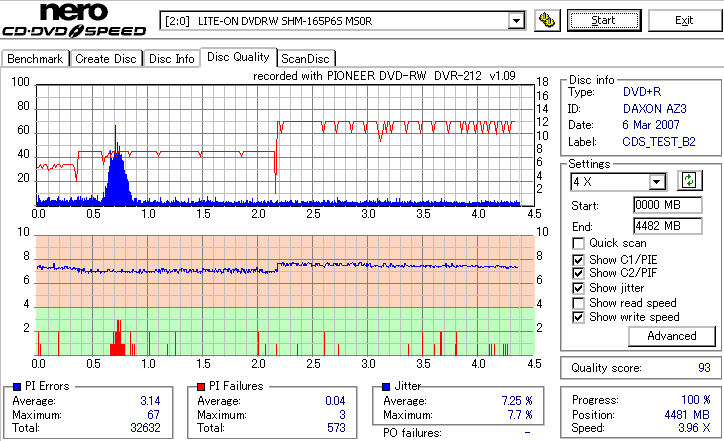724x441 pixels.
Task: Click PI Errors average 3.14
Action: (151, 401)
